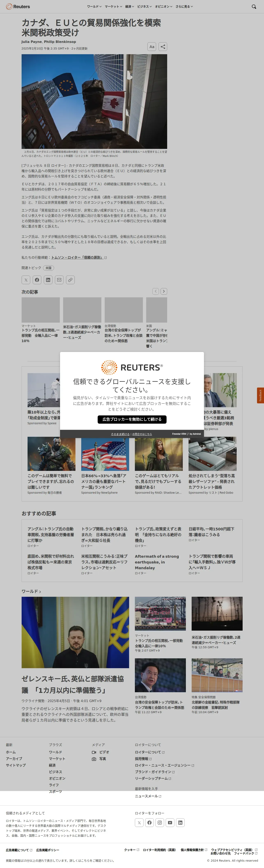The height and width of the screenshot is (868, 264).
Task: Open the sponsored ad with Statue of Liberty image
Action: [105, 454]
